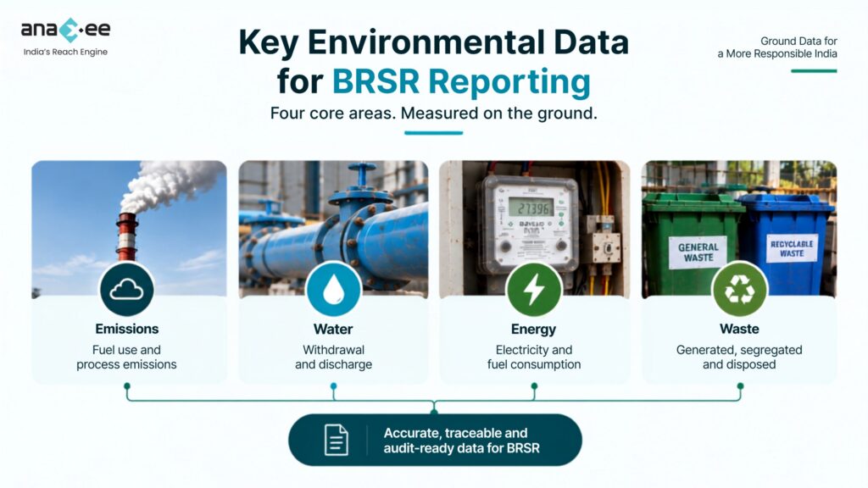This screenshot has height=488, width=868.
Task: Select the blue pipeline photo
Action: pos(333,228)
